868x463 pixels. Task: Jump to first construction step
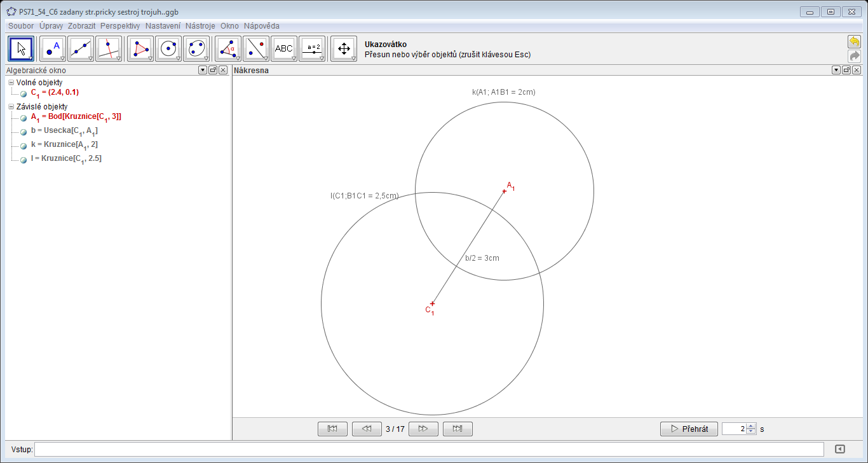(332, 429)
